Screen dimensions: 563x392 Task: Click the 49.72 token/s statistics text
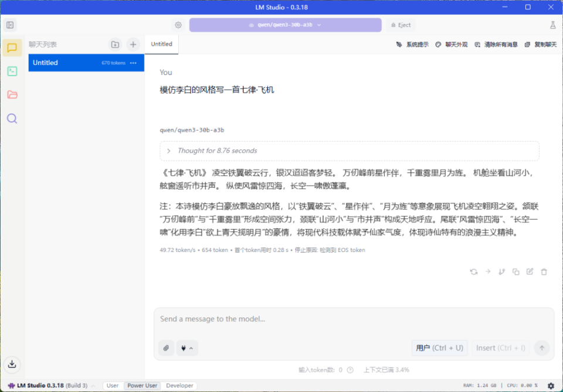pos(177,250)
